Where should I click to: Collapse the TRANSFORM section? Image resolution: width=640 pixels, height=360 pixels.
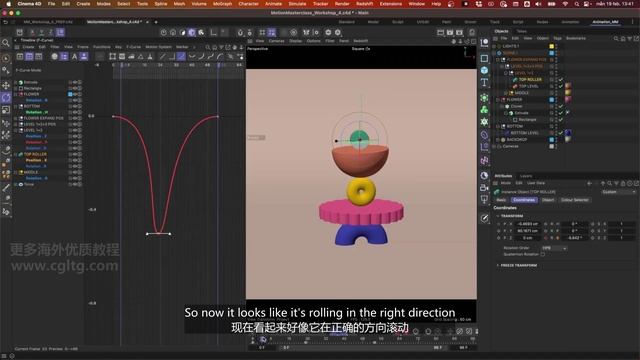tap(498, 216)
